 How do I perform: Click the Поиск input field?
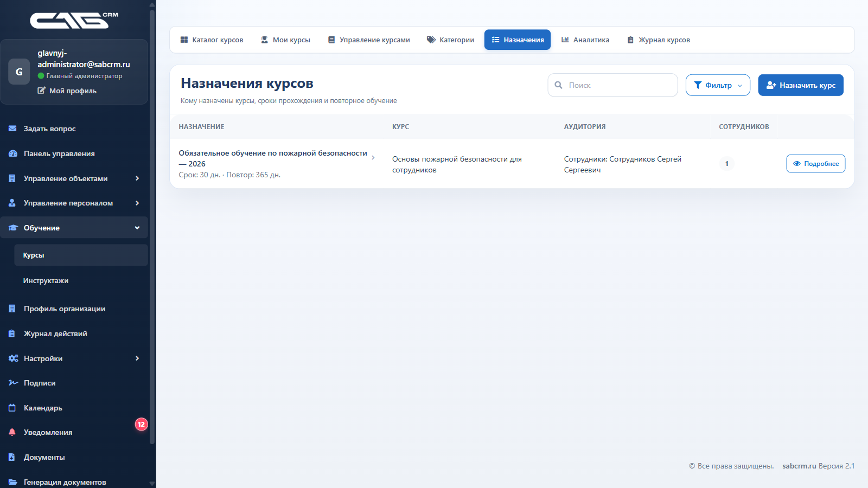612,85
